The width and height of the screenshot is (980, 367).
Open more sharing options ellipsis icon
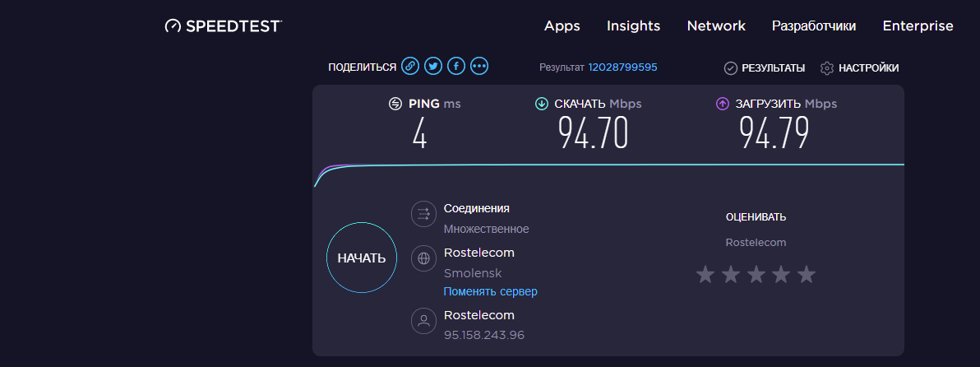tap(479, 66)
